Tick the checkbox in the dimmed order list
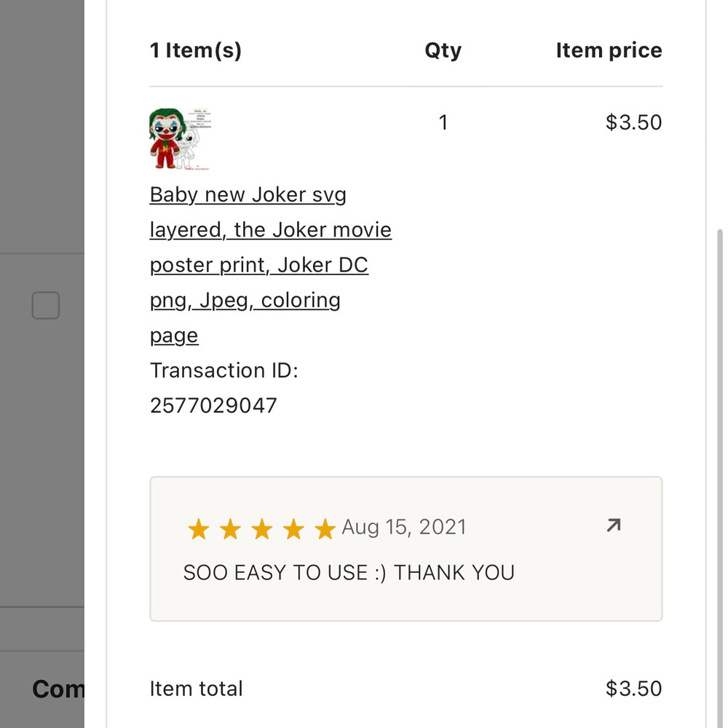 45,306
